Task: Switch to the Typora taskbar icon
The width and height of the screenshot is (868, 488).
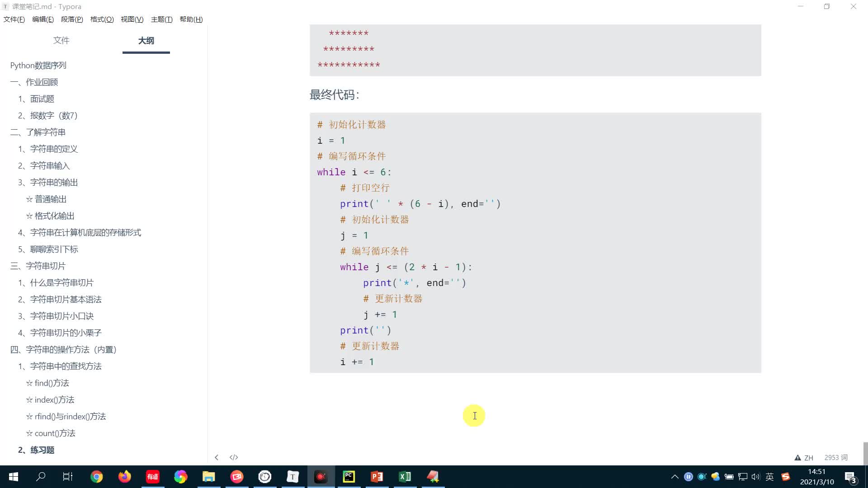Action: (x=292, y=477)
